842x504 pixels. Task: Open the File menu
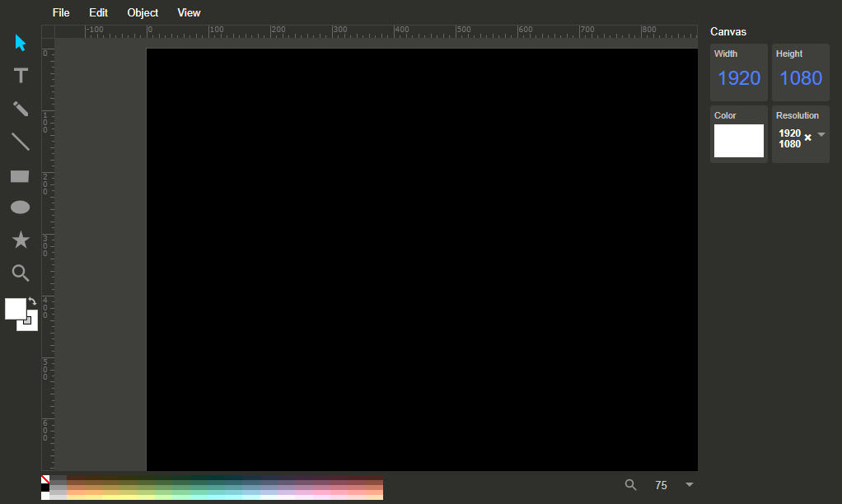[61, 13]
